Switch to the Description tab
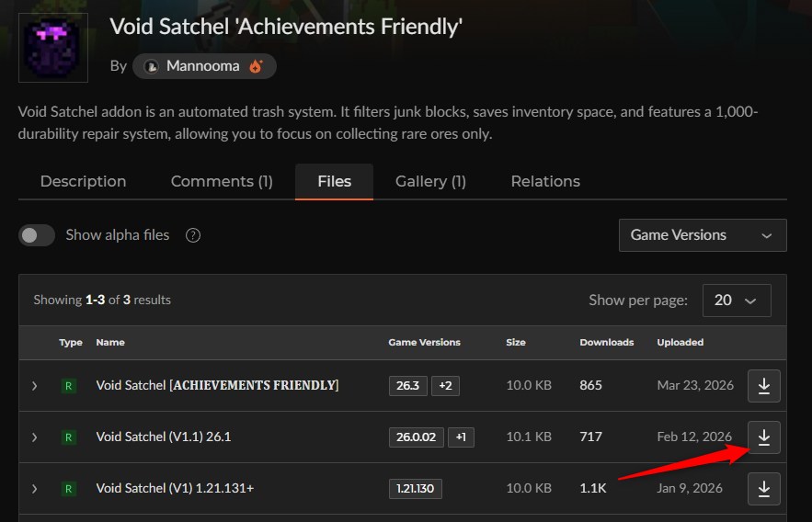Screen dimensions: 812x522 83,181
